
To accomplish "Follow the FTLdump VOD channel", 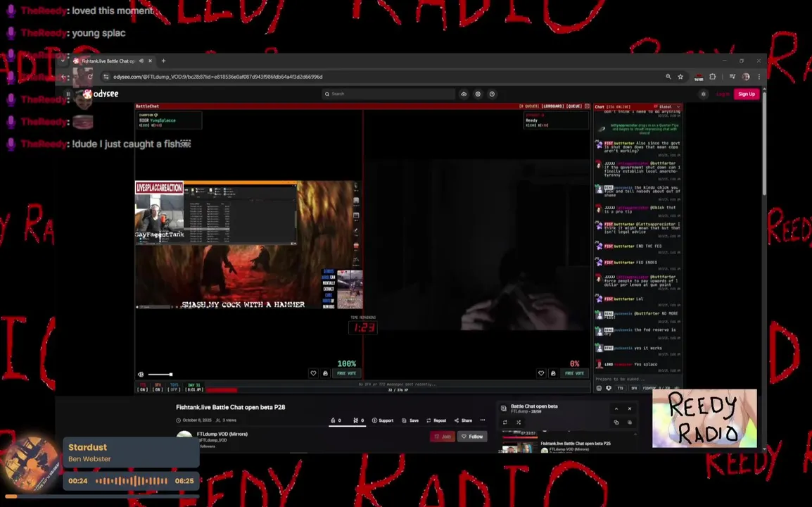I will [472, 437].
